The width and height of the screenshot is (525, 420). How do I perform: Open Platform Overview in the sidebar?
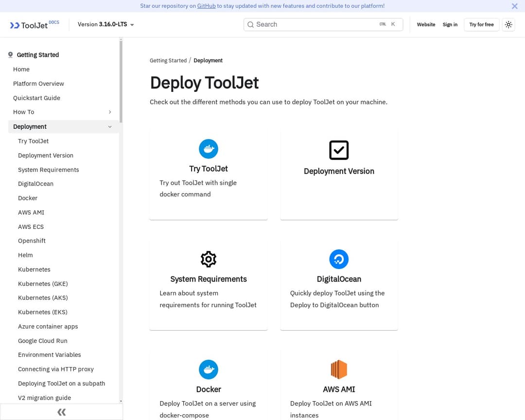click(x=38, y=84)
